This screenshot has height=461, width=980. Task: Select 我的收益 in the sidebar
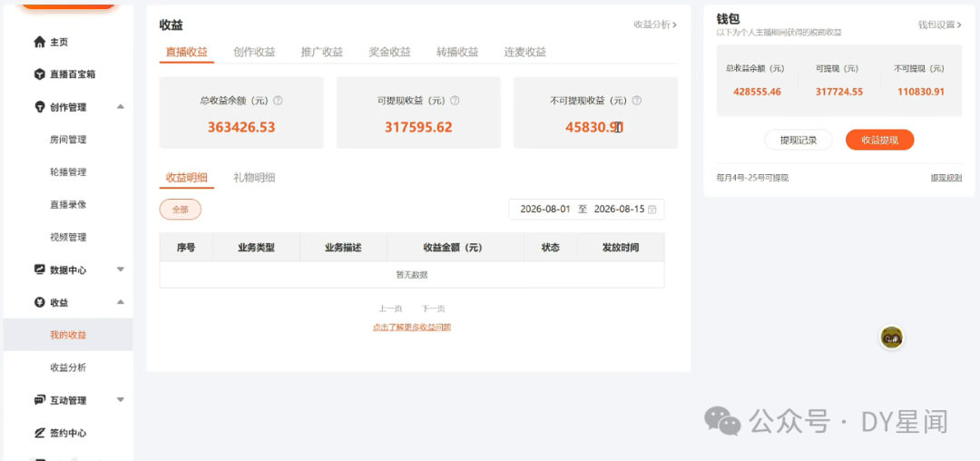[x=68, y=335]
